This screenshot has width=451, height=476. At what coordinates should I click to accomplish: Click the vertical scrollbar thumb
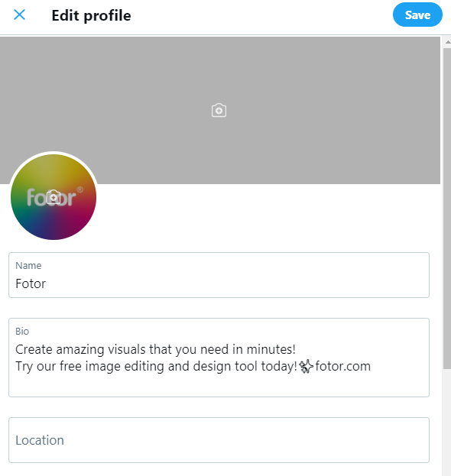coord(447,209)
